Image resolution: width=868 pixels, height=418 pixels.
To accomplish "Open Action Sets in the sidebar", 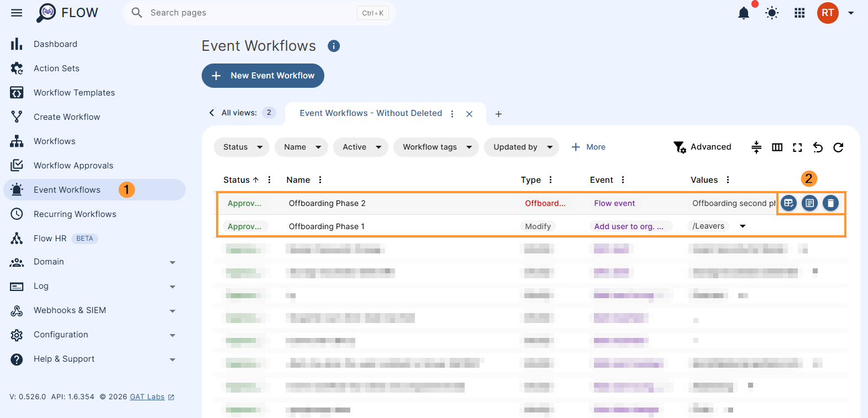I will [x=94, y=68].
